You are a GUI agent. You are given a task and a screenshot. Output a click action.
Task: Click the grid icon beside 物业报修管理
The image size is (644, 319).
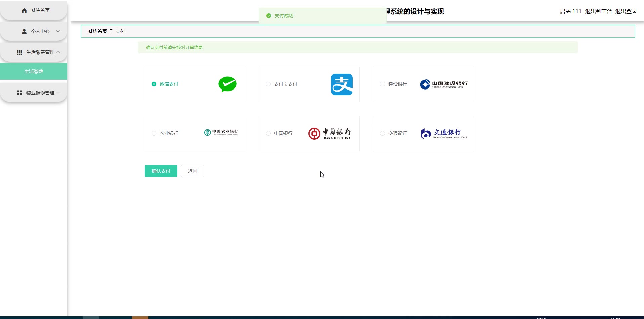(19, 93)
